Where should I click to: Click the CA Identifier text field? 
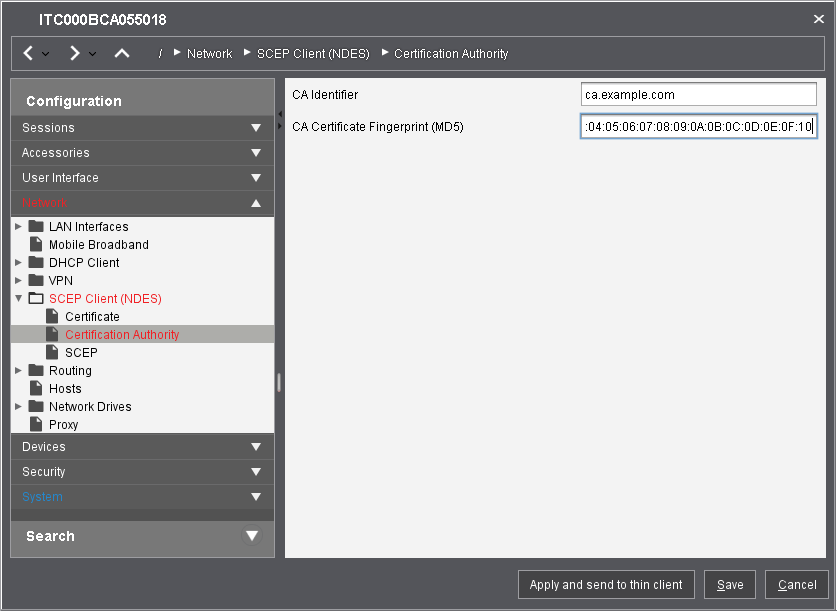coord(699,95)
